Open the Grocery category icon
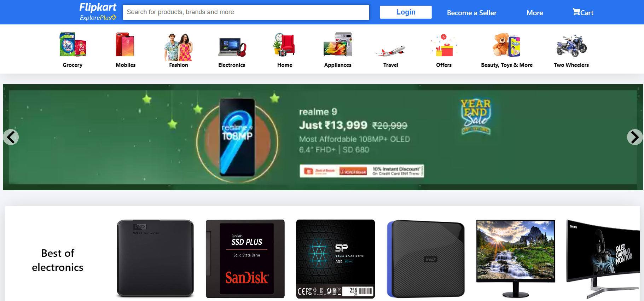 point(72,45)
